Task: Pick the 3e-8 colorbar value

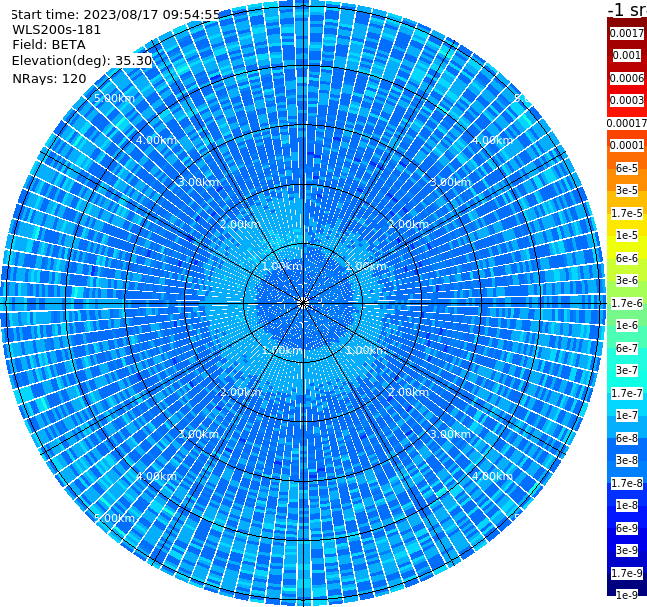Action: pos(627,460)
